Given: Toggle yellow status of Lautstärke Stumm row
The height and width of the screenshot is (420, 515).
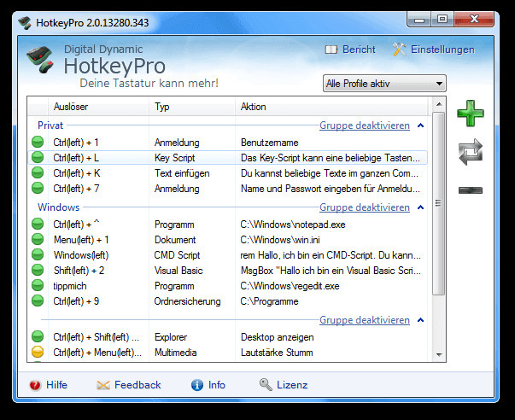Looking at the screenshot, I should 38,353.
